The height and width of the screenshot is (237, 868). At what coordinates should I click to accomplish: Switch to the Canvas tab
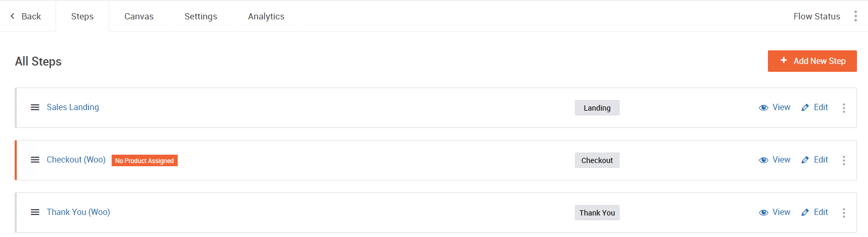139,16
